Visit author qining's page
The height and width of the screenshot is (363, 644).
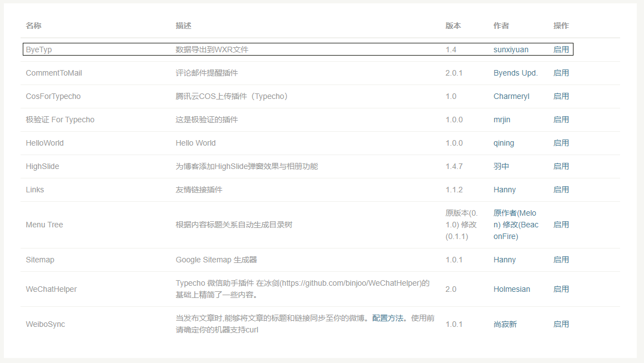point(504,143)
